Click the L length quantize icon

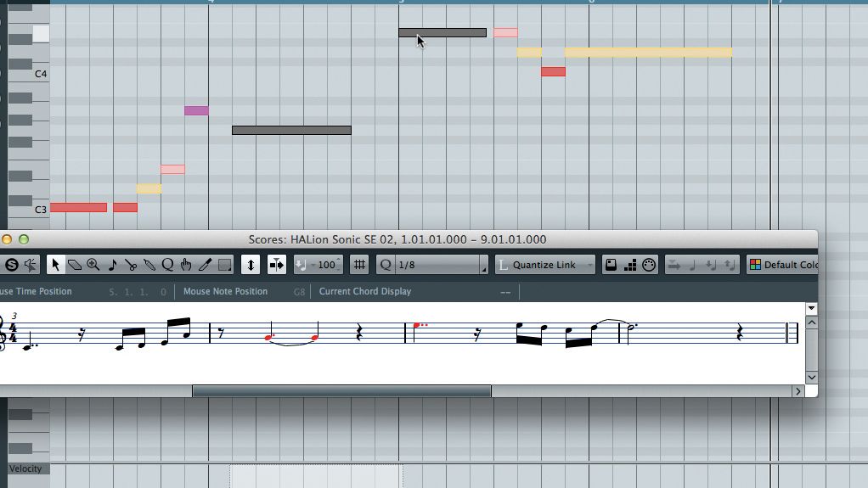503,265
